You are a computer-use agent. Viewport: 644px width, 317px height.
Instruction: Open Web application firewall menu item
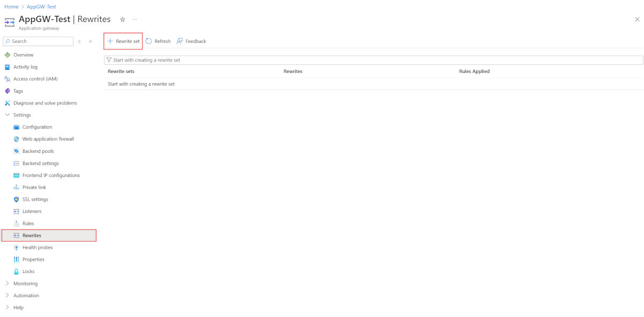click(48, 139)
